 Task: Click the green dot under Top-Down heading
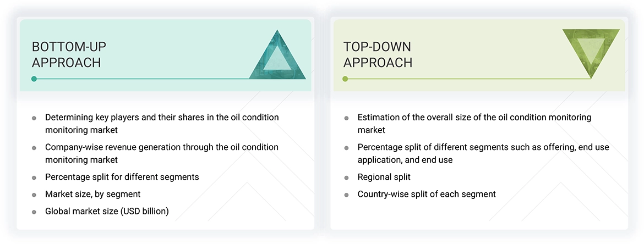pyautogui.click(x=345, y=79)
